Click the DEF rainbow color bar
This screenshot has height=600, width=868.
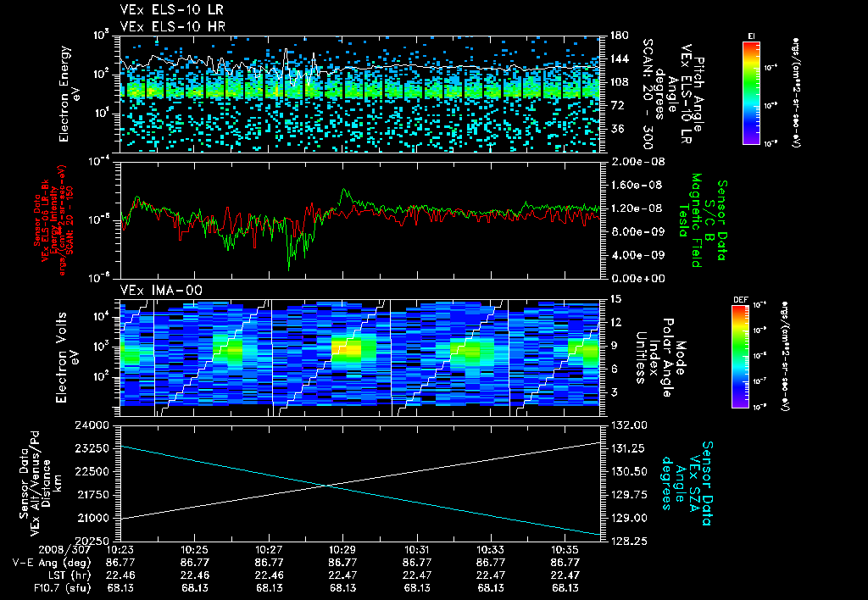point(740,358)
